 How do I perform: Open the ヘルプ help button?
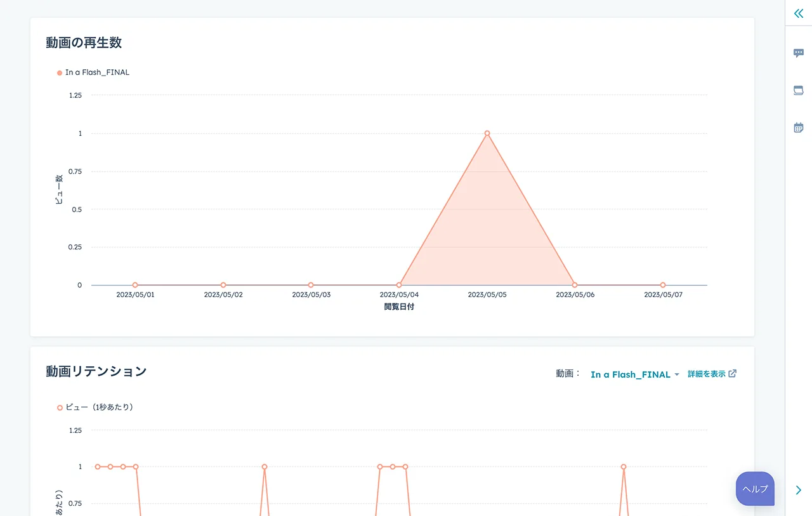[x=755, y=489]
